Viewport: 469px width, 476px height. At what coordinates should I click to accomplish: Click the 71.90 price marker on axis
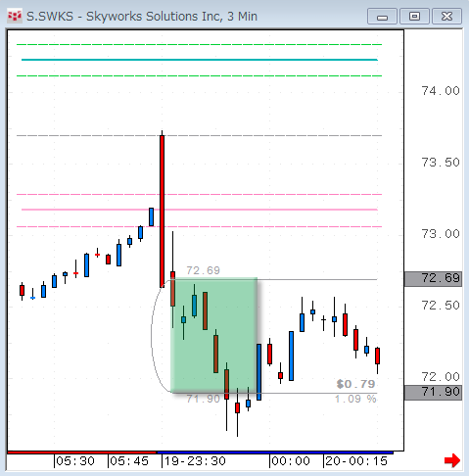(x=433, y=392)
